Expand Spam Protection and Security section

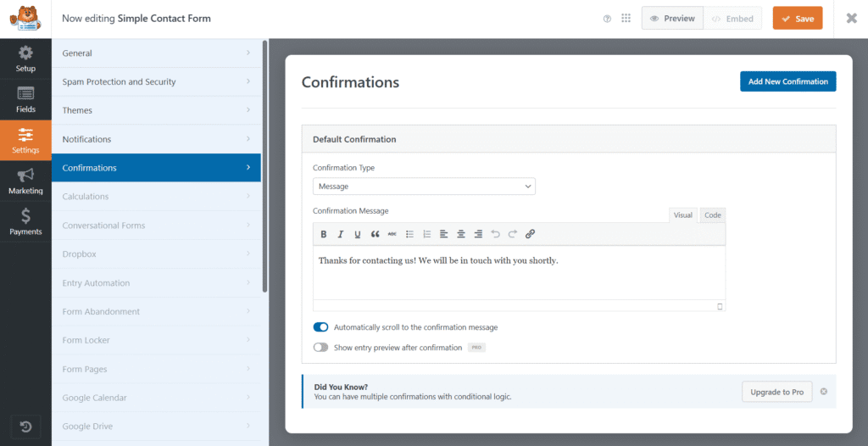156,82
